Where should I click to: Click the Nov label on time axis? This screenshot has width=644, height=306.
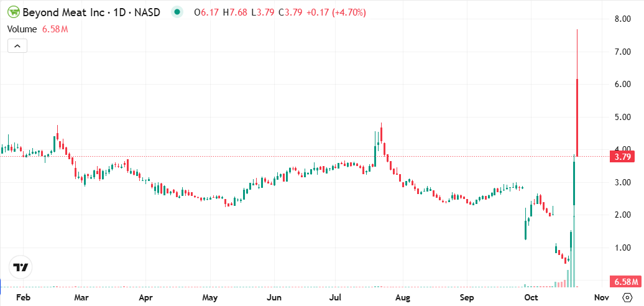[600, 298]
